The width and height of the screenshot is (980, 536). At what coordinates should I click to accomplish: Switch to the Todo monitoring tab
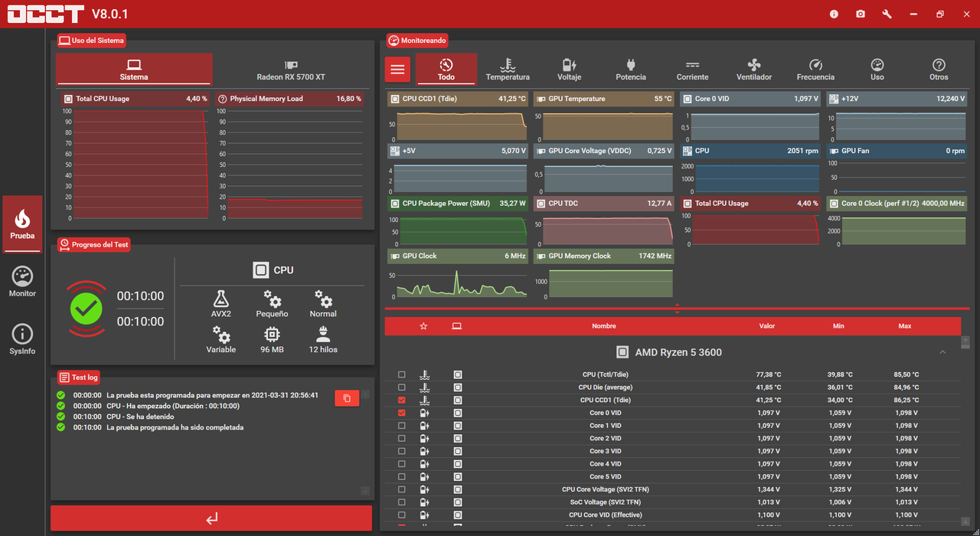tap(446, 69)
